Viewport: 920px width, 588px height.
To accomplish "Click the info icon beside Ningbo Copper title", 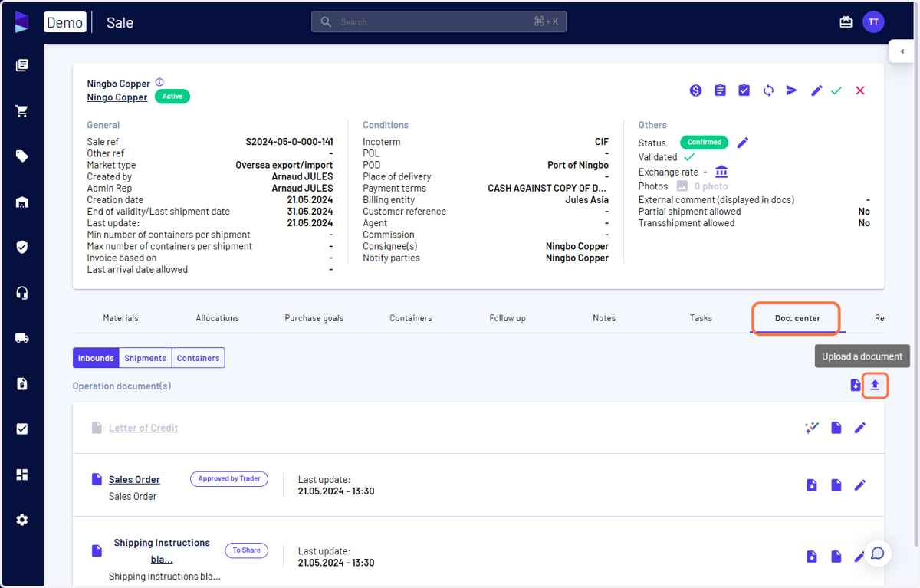I will click(x=159, y=83).
